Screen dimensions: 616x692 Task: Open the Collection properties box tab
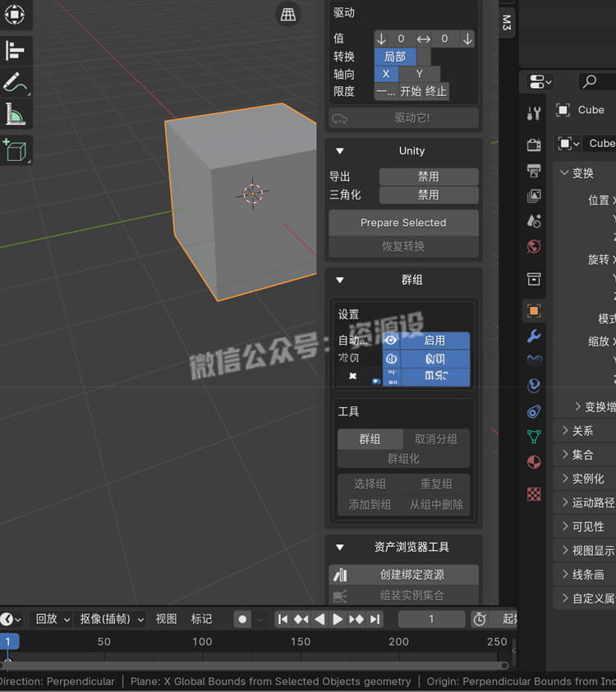534,278
